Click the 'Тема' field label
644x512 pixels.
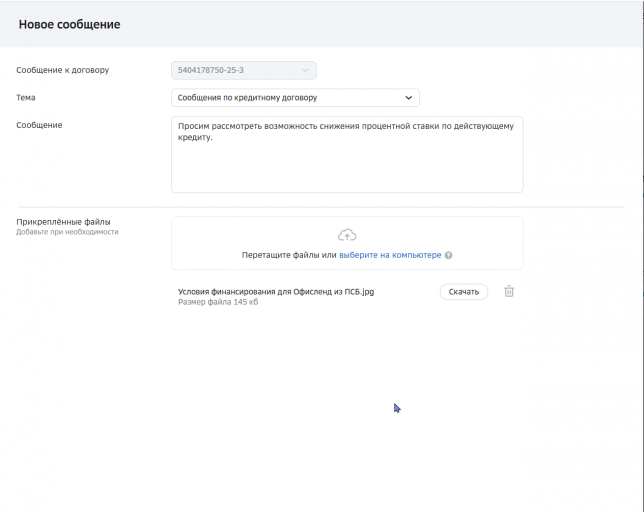tap(26, 98)
